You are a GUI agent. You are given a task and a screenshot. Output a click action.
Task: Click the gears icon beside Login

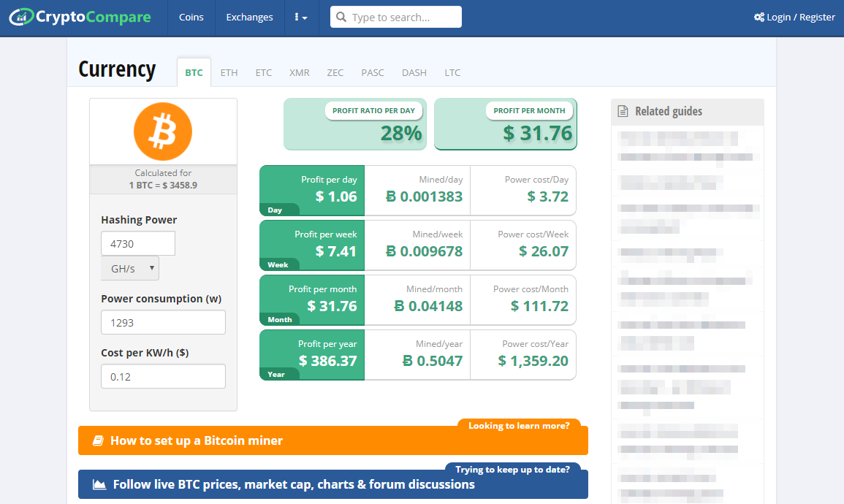759,18
